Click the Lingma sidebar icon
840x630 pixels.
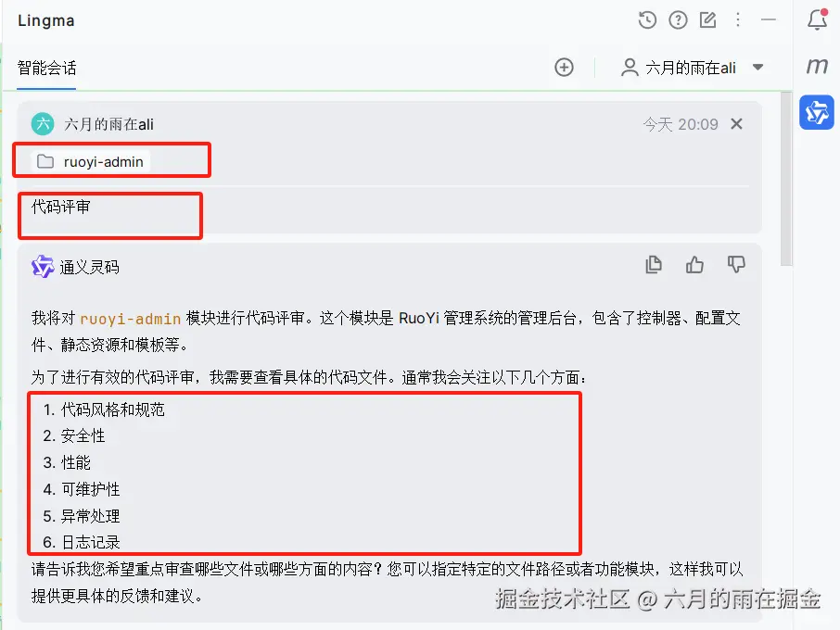817,112
